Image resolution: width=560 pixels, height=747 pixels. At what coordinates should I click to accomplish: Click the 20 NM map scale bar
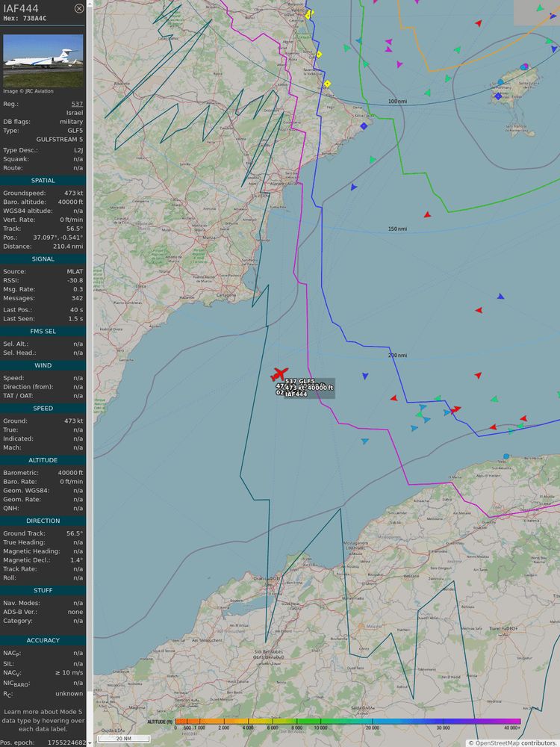click(123, 739)
